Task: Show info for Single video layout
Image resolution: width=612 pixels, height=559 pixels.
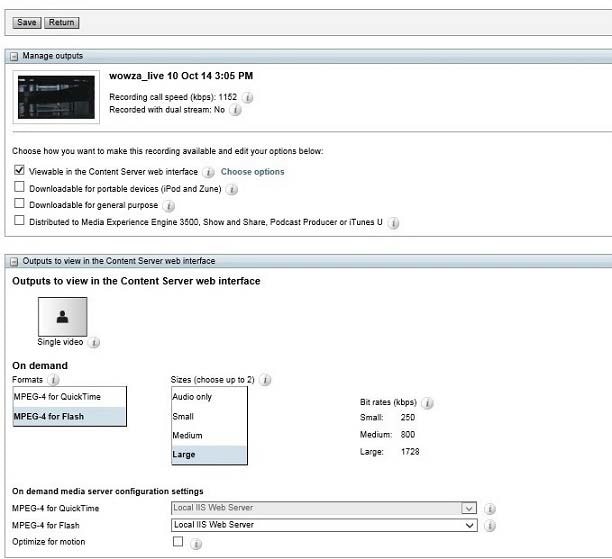Action: (94, 343)
